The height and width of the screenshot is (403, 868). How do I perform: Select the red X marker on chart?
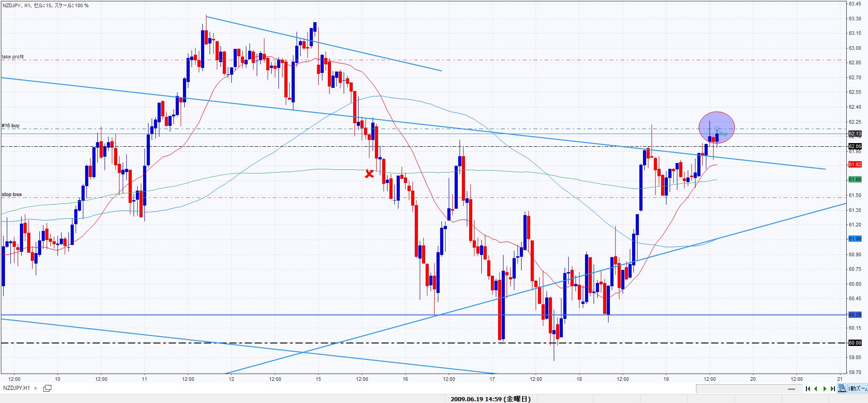[369, 173]
